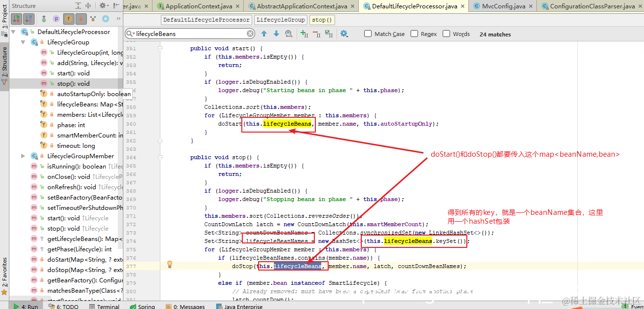Select all occurrences checkmark icon
Viewport: 644px width, 309px height.
(329, 34)
